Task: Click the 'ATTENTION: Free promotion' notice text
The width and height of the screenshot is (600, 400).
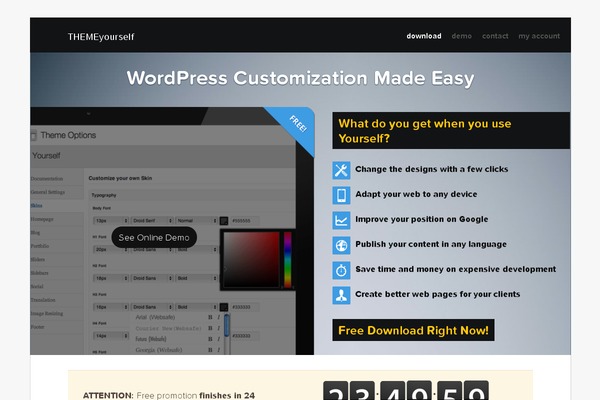Action: 169,395
